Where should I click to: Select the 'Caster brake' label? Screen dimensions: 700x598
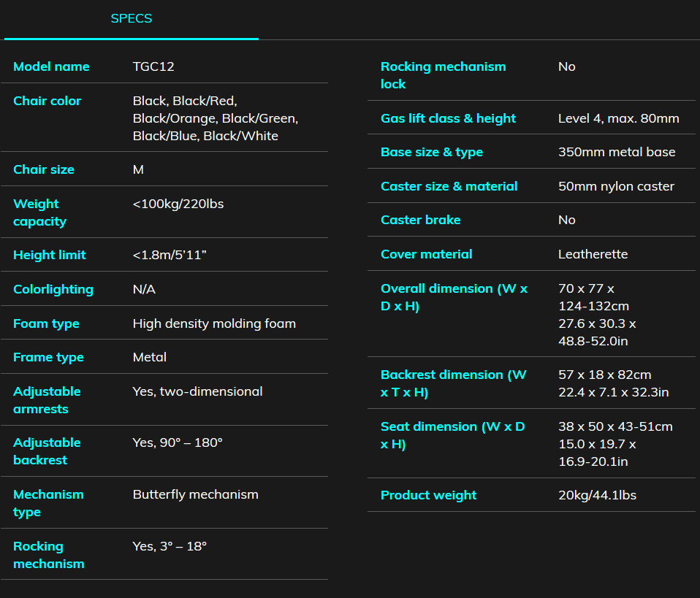(x=421, y=220)
